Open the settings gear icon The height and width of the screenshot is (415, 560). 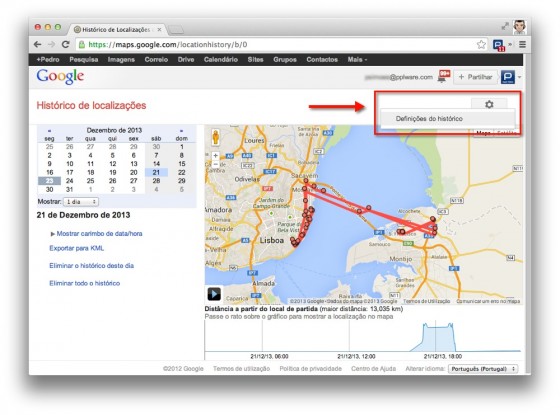click(489, 104)
